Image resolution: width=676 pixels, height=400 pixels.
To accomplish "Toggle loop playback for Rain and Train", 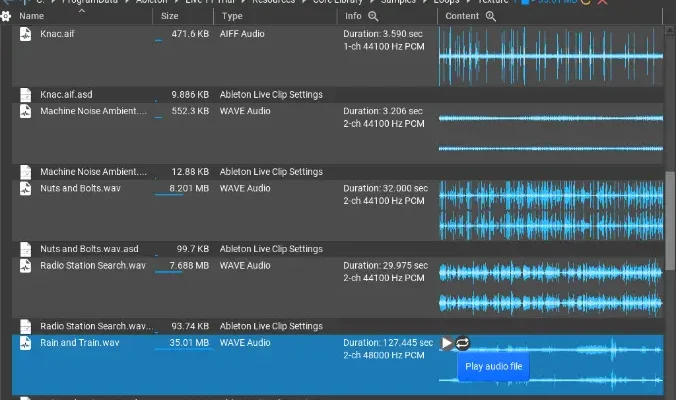I will tap(463, 343).
